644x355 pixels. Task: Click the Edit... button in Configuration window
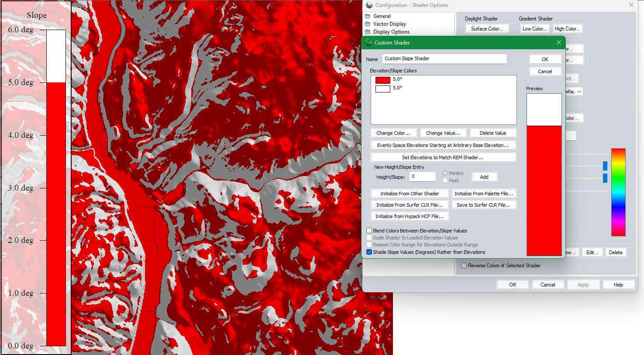592,253
